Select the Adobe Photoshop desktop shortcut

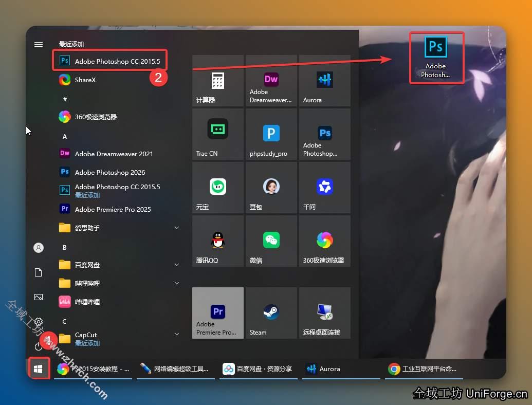pos(436,58)
